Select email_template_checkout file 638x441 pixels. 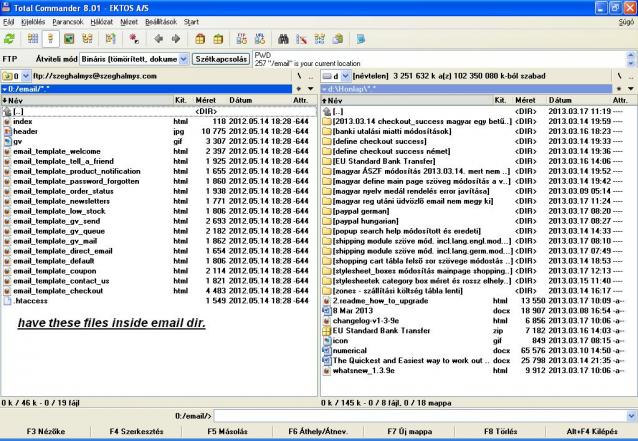coord(159,291)
